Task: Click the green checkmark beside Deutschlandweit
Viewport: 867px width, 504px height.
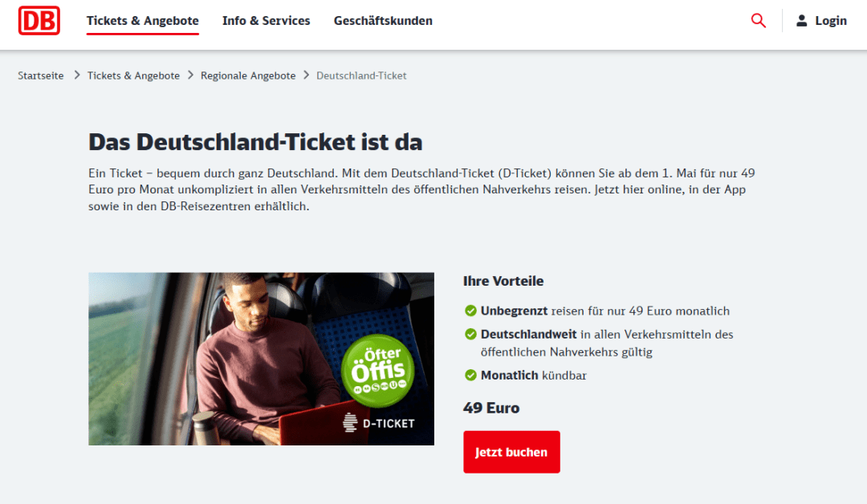Action: tap(470, 335)
